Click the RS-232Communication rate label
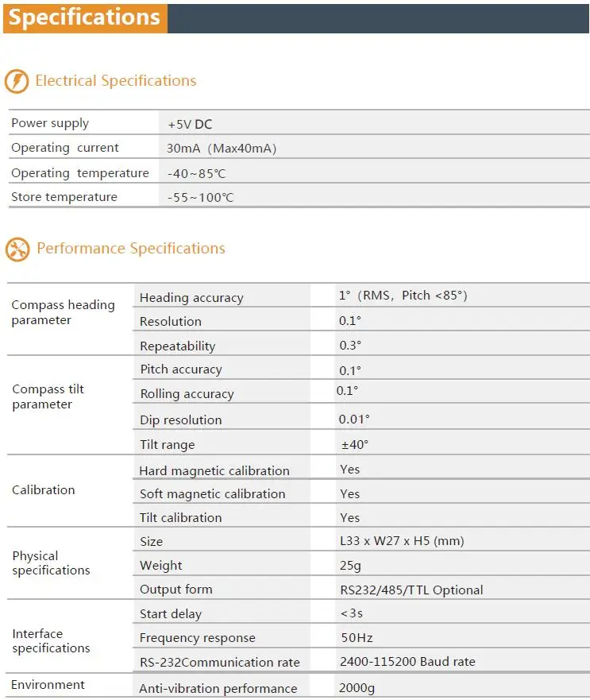This screenshot has height=700, width=590. point(220,662)
